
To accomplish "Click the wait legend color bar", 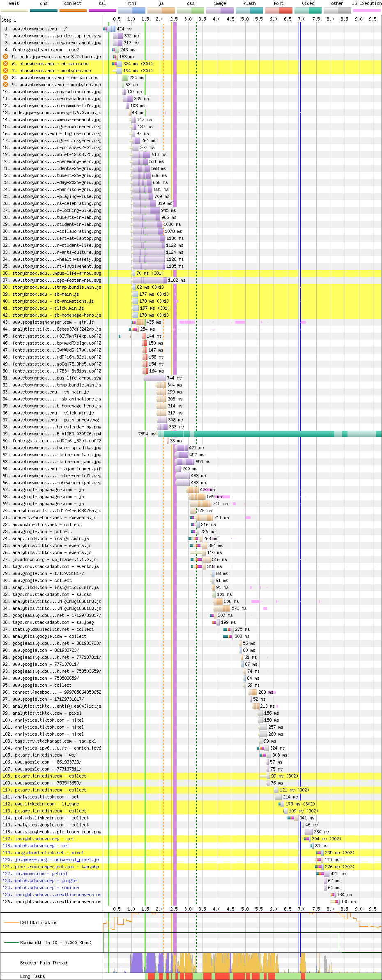I will click(14, 10).
